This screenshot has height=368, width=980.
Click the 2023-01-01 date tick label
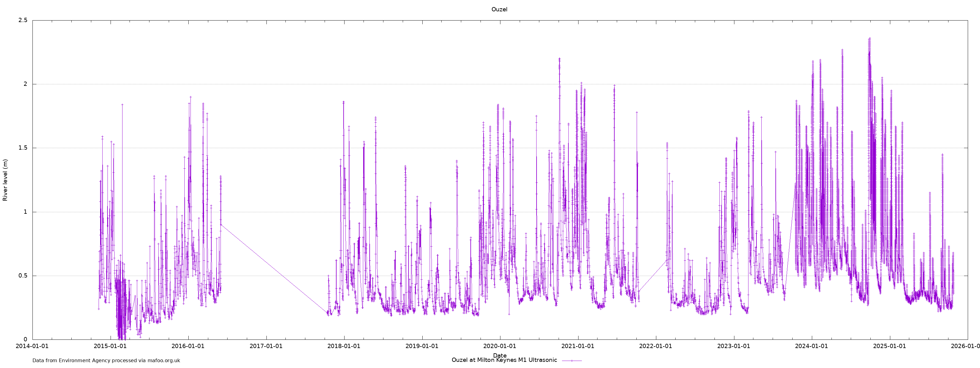tap(733, 346)
